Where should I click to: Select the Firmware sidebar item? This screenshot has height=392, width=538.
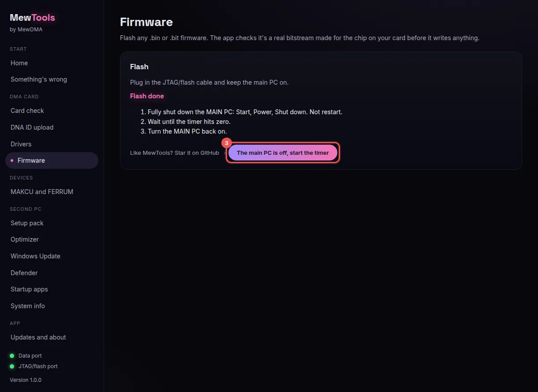(x=52, y=161)
